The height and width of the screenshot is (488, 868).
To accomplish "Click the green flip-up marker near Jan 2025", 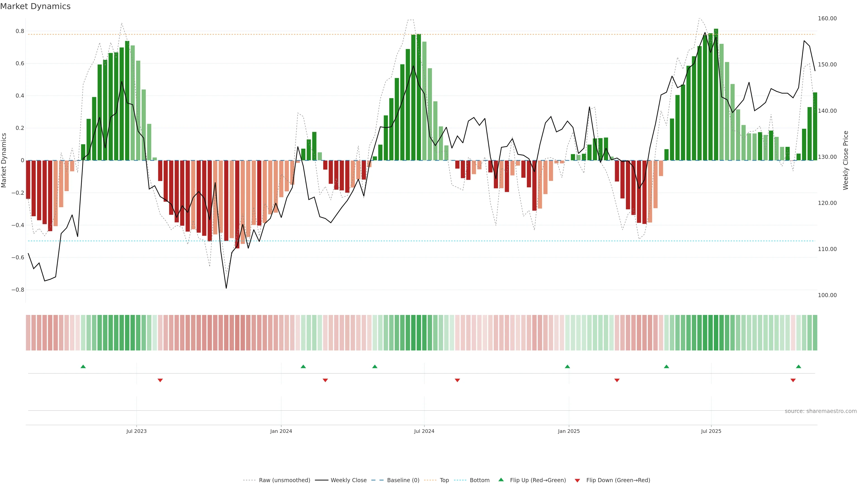I will tap(567, 366).
